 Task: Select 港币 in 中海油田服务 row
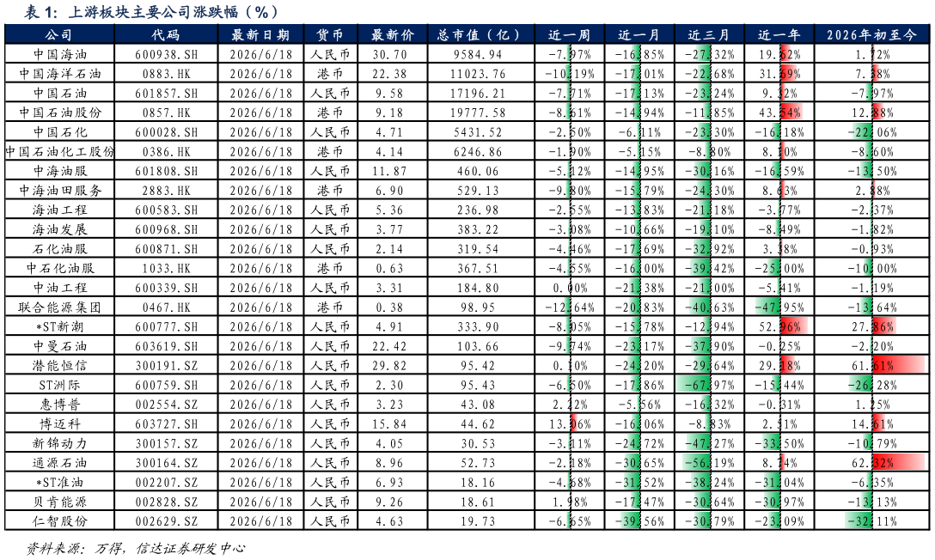(330, 191)
